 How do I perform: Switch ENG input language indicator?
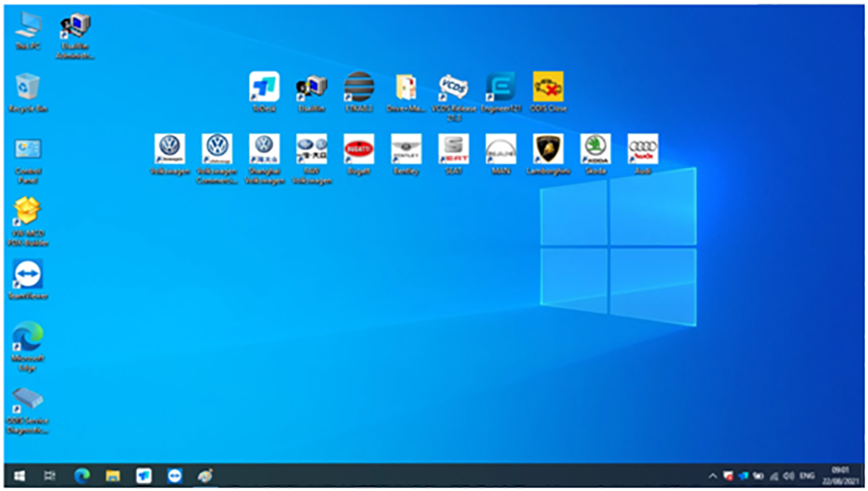point(807,477)
